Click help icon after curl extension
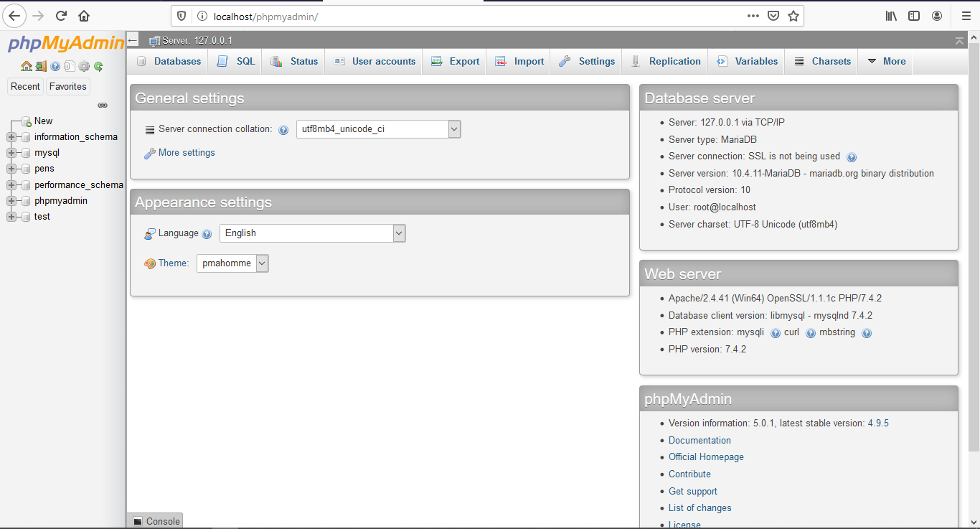The height and width of the screenshot is (529, 980). point(811,333)
